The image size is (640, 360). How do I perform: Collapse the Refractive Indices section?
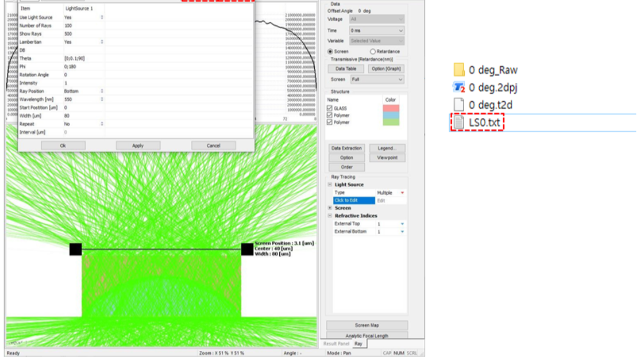[330, 216]
